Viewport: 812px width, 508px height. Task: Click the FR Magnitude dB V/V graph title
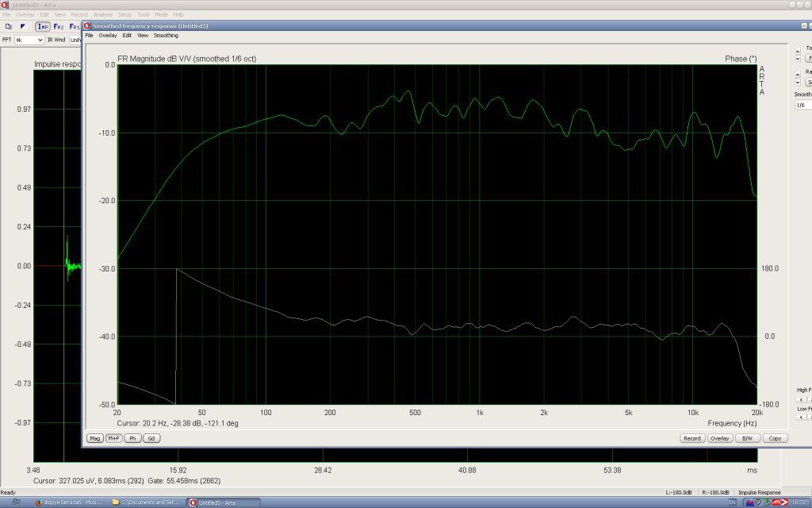click(x=187, y=59)
